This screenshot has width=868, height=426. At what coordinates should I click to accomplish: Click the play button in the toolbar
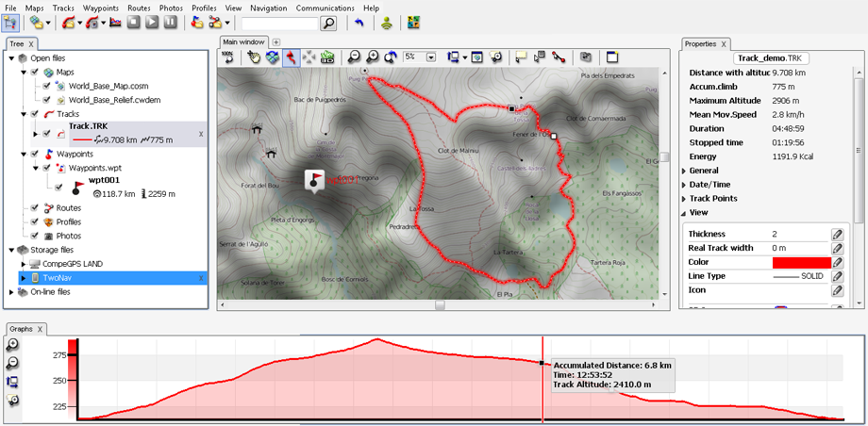coord(152,23)
